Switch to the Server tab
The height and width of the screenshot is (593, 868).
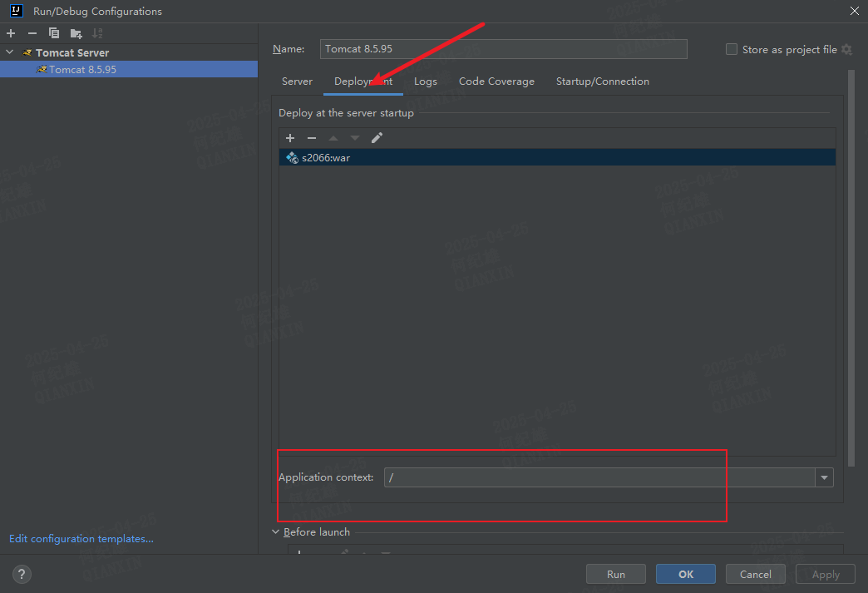tap(298, 82)
